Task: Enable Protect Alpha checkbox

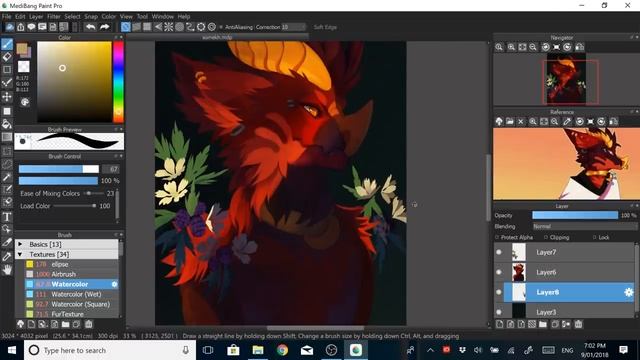Action: tap(497, 237)
